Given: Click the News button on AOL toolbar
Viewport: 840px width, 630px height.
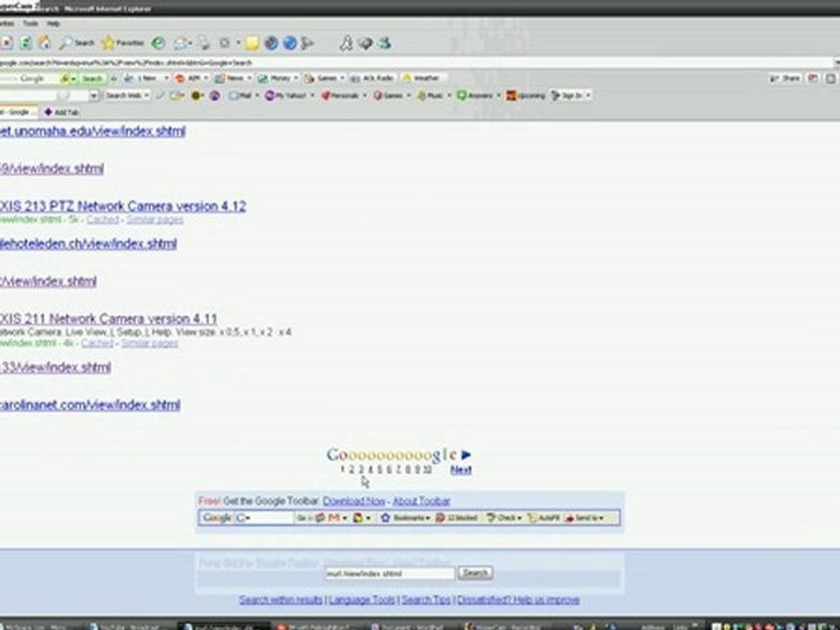Looking at the screenshot, I should tap(229, 78).
